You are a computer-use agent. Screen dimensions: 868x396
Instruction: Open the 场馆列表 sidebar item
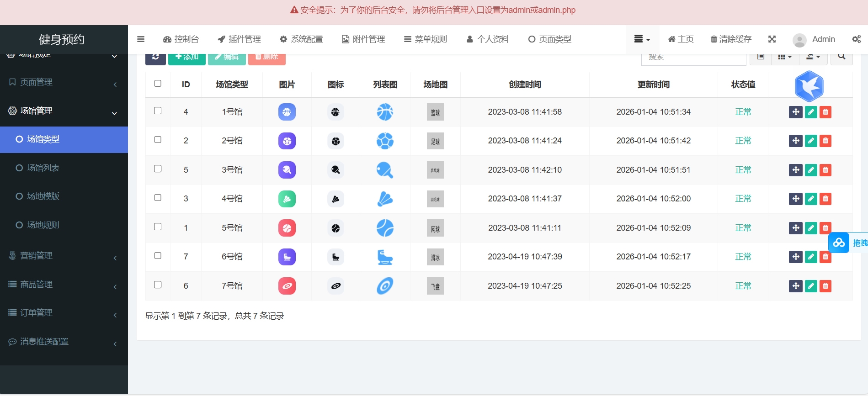43,168
